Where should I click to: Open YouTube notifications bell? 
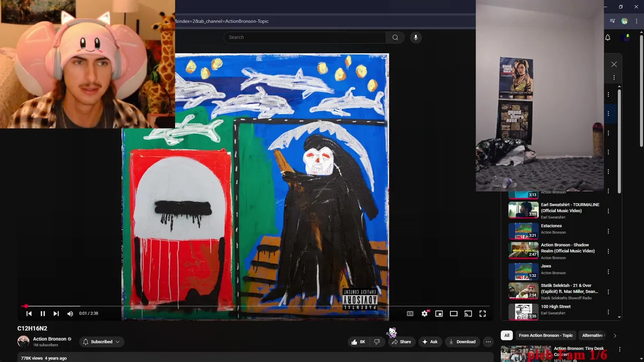[608, 37]
